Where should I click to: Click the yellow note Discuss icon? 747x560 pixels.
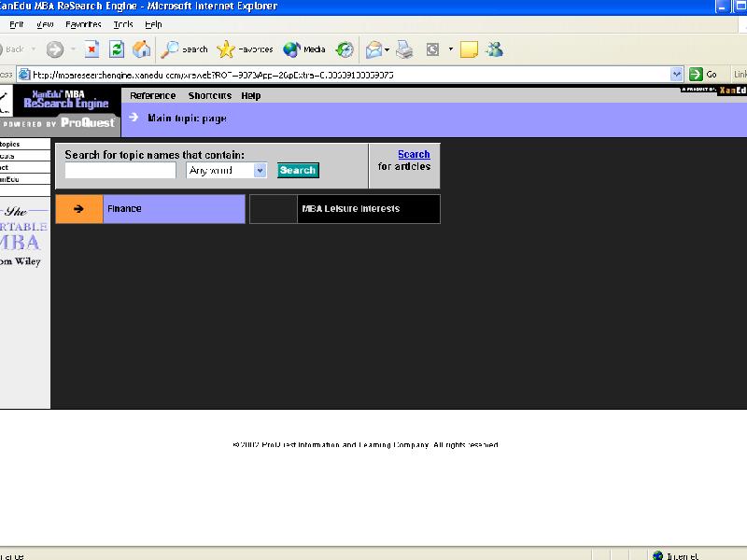tap(470, 49)
